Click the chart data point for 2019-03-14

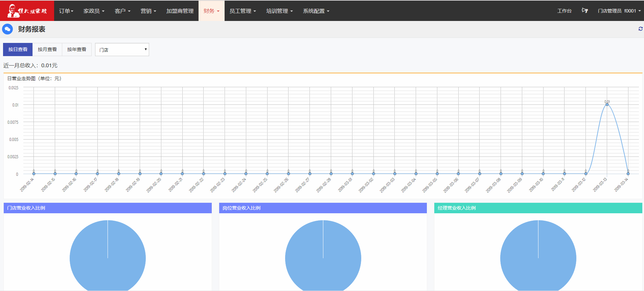628,174
